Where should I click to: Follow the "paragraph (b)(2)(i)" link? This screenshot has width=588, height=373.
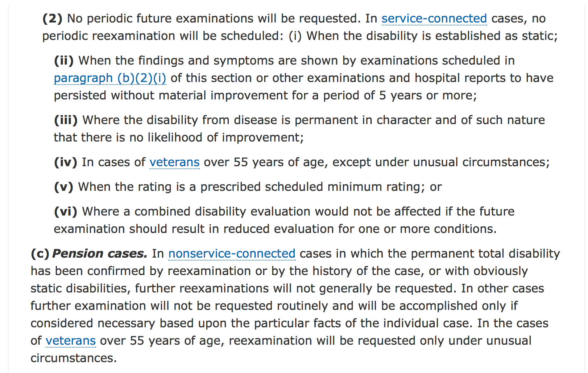coord(110,78)
